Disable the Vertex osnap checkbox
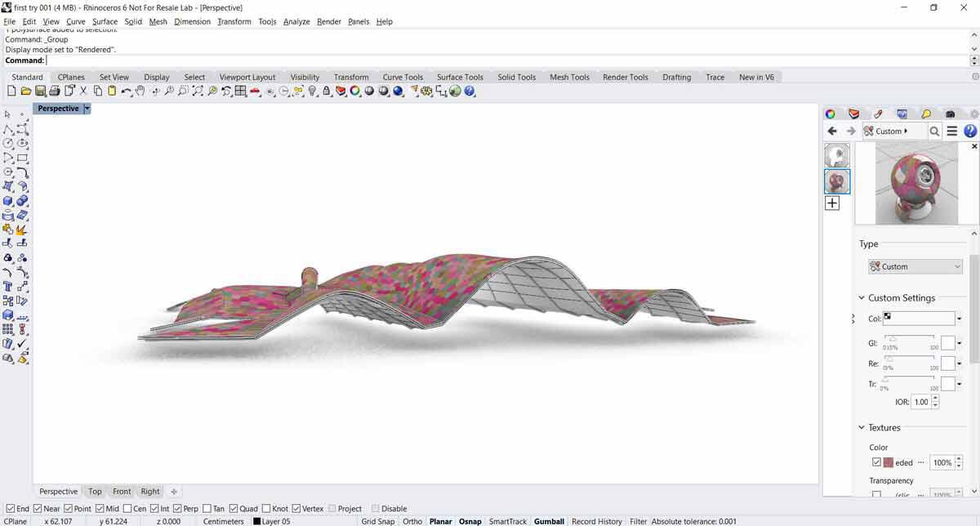The height and width of the screenshot is (526, 980). point(296,509)
